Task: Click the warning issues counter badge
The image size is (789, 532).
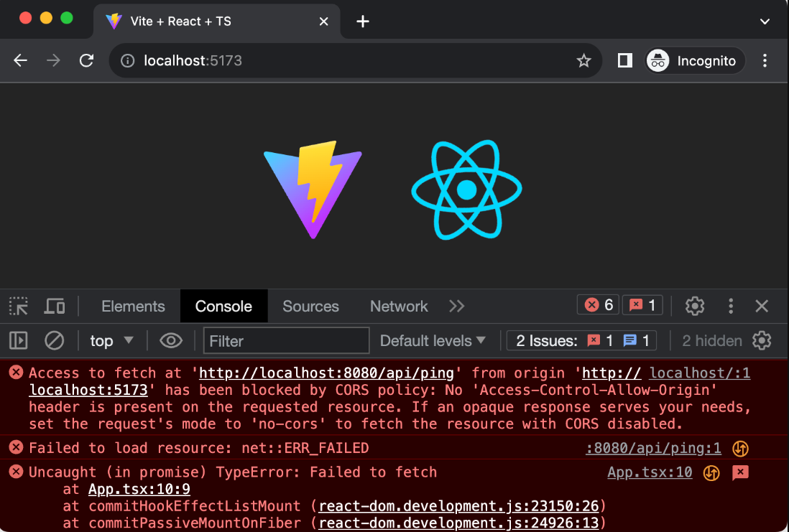Action: [x=642, y=304]
